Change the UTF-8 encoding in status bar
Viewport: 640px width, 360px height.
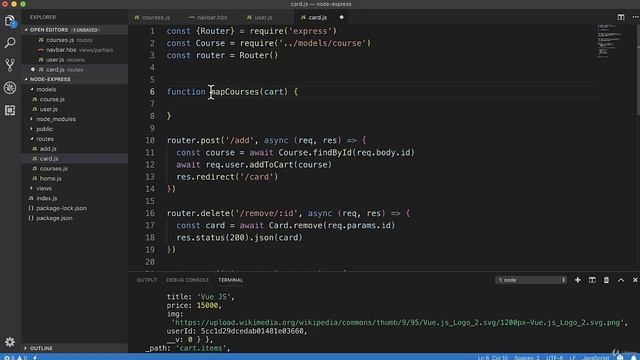555,358
